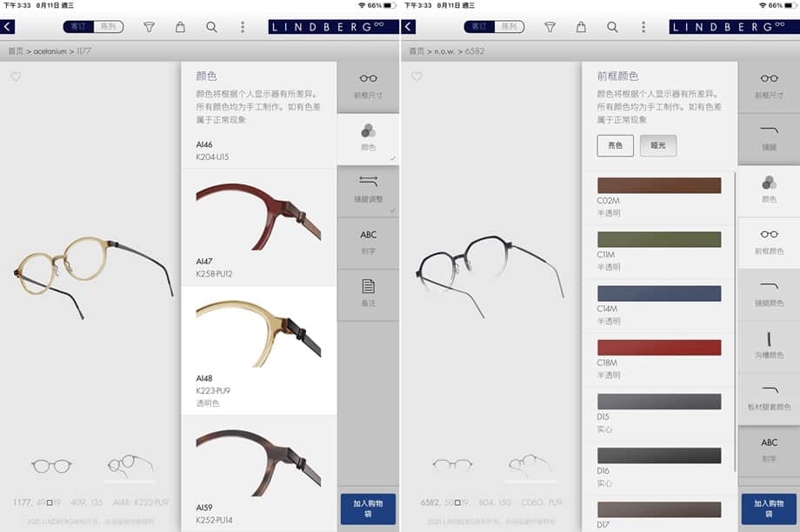Open shopping bag on the n.o.w. 6582 screen
The image size is (800, 532).
tap(581, 27)
